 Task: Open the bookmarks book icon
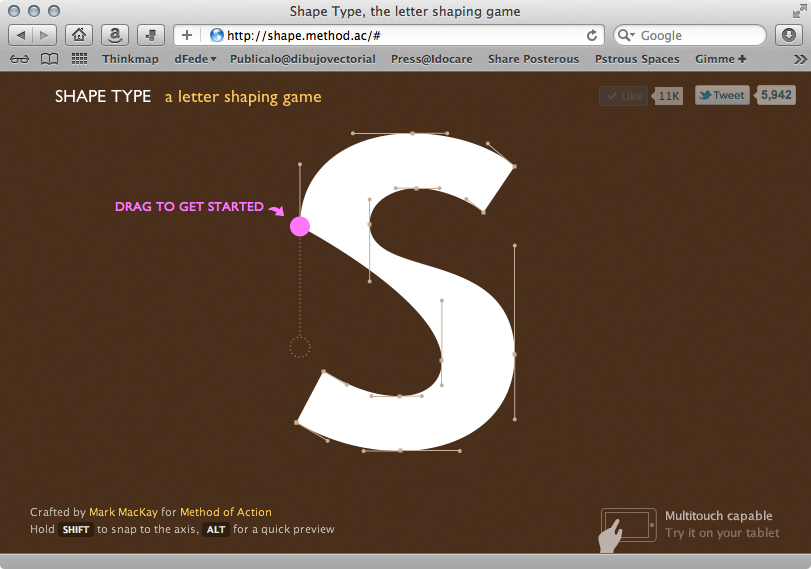point(49,59)
